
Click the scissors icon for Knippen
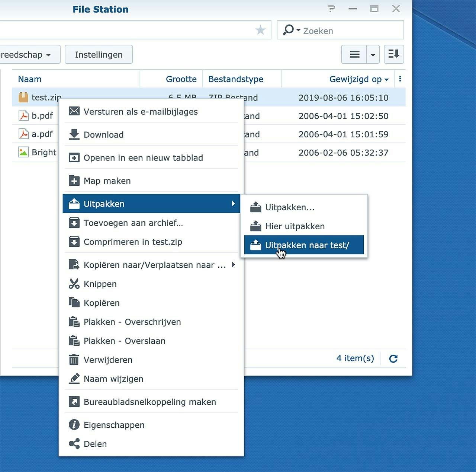pyautogui.click(x=74, y=284)
